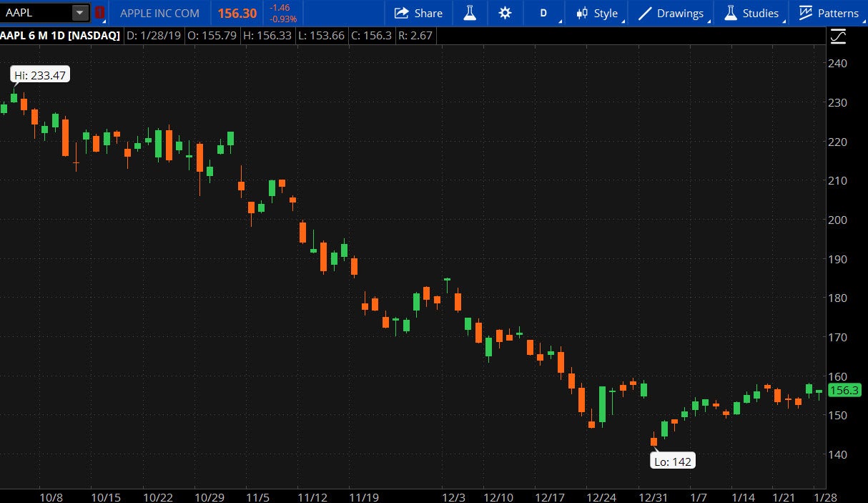Viewport: 868px width, 503px height.
Task: Click the R: 2.67 range value
Action: click(x=415, y=35)
